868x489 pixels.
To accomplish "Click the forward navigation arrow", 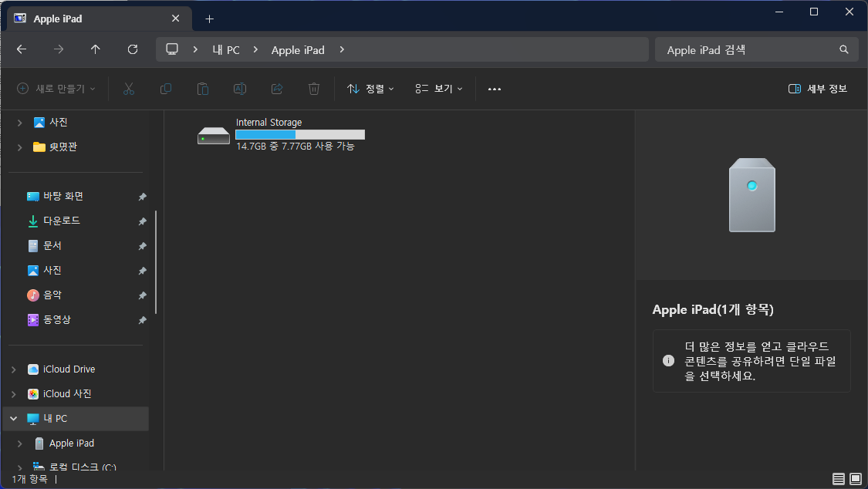I will (x=59, y=49).
